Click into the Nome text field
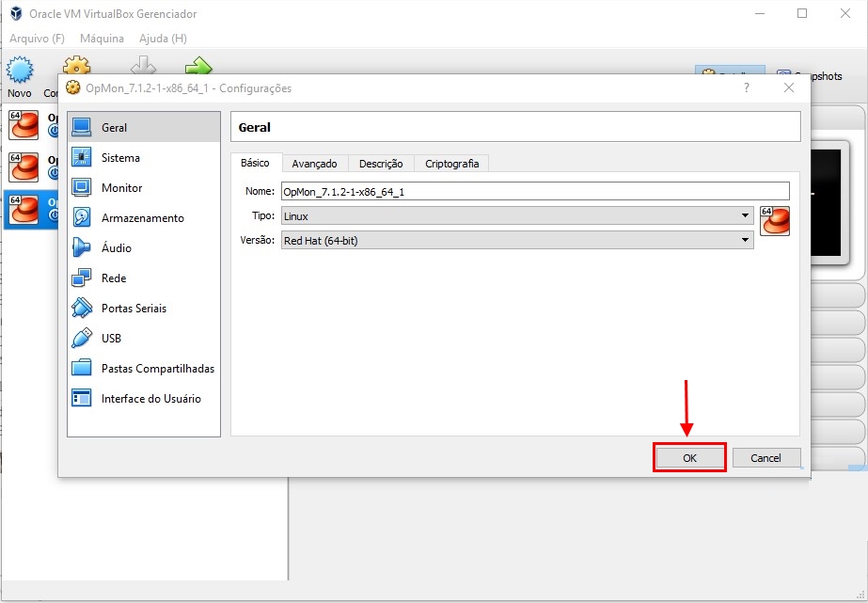The height and width of the screenshot is (603, 868). tap(535, 192)
